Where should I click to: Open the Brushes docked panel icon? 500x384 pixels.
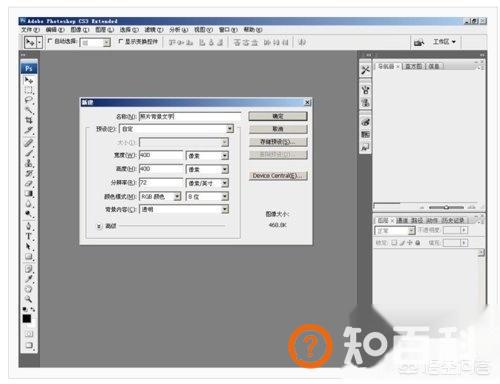[x=365, y=90]
